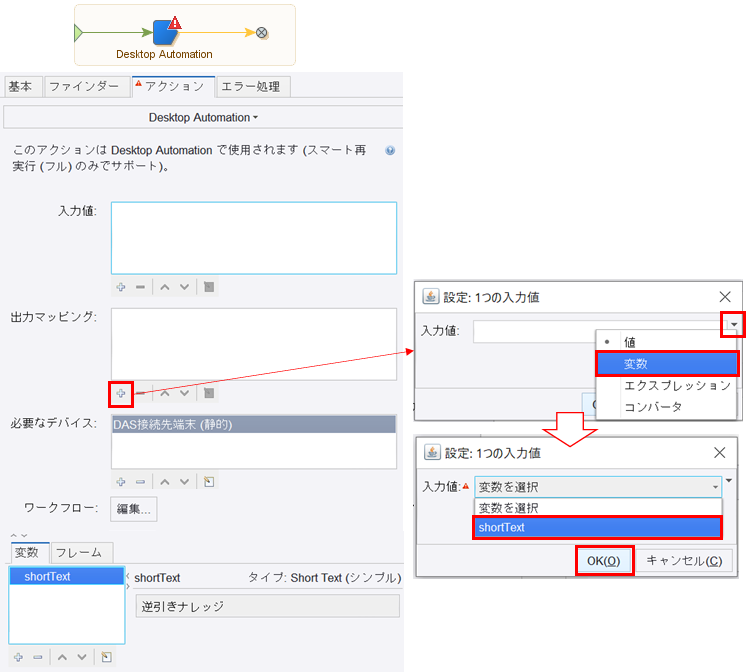Viewport: 746px width, 672px height.
Task: Collapse the panel using the small up/down arrows above 変数 tab
Action: (x=19, y=535)
